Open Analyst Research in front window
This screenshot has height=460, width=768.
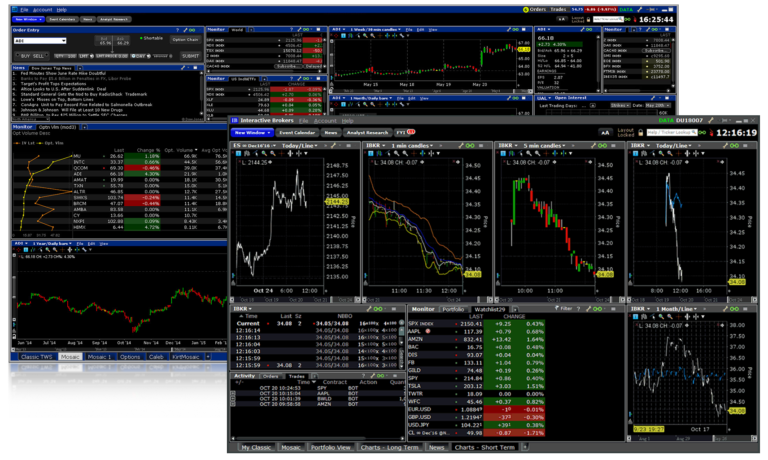click(x=367, y=132)
